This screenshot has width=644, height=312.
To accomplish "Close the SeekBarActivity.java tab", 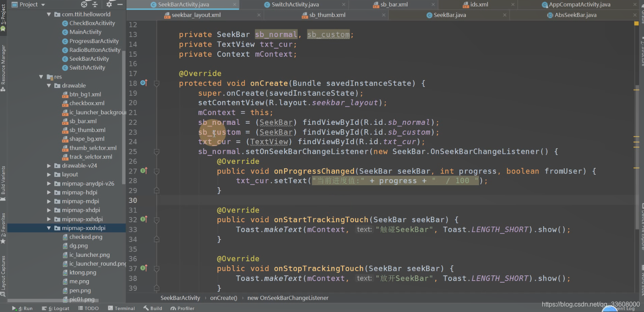I will tap(235, 4).
